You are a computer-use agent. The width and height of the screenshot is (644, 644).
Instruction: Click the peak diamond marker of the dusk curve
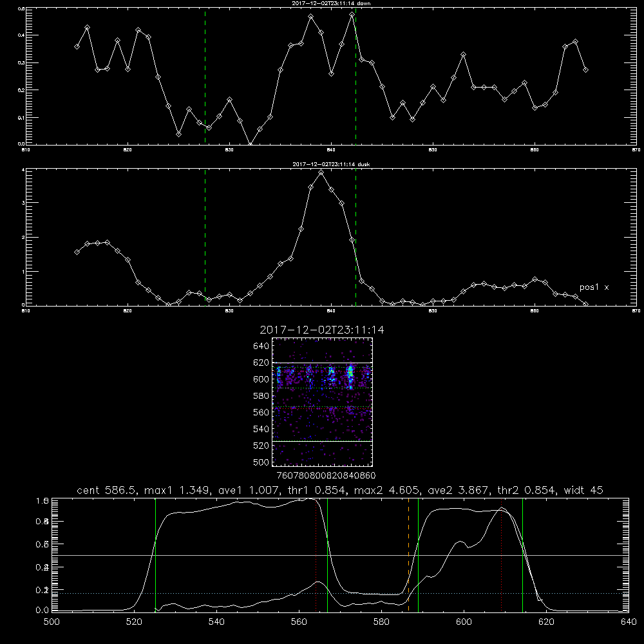tap(321, 173)
